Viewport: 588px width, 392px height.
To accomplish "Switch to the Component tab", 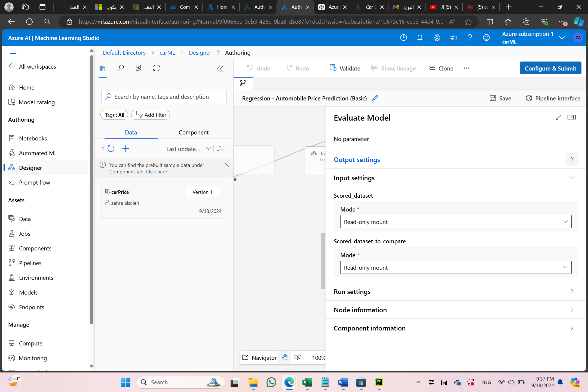I will tap(194, 133).
